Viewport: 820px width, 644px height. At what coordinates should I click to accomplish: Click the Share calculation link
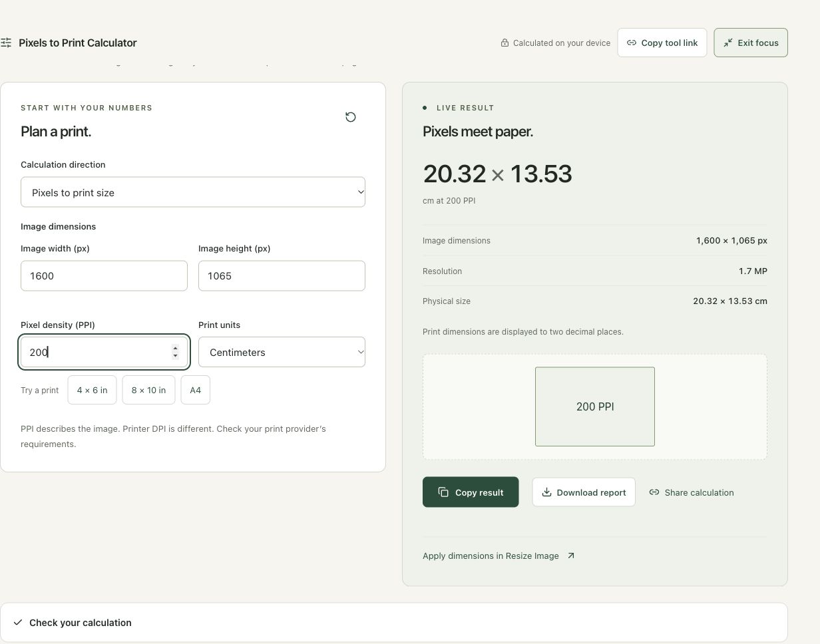pos(692,492)
